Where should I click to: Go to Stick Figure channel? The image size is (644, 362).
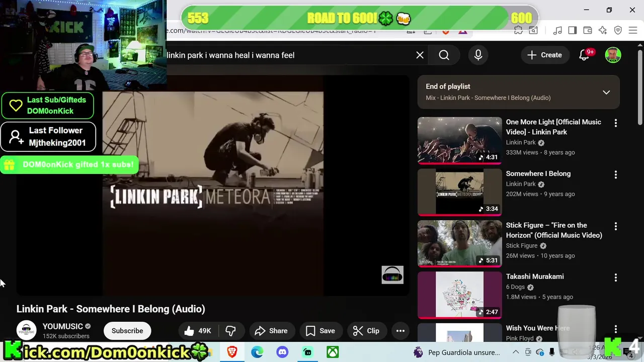click(522, 245)
